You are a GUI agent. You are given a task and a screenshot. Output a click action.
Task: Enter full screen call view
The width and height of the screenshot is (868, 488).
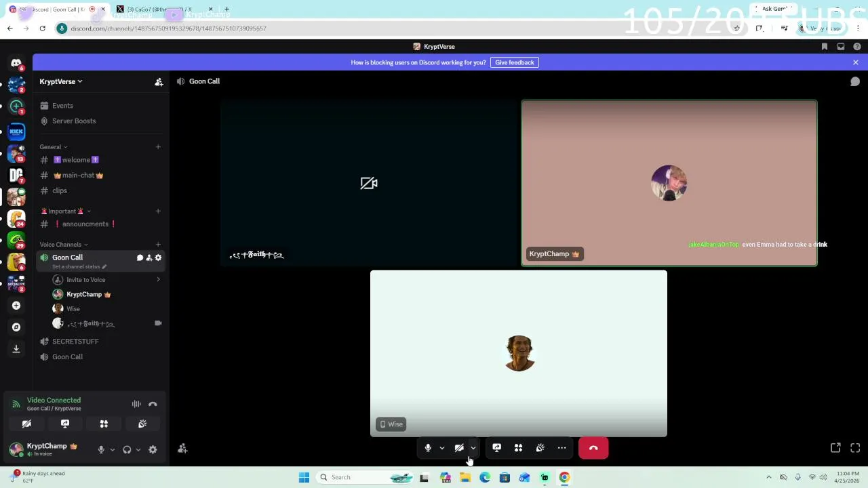coord(855,448)
